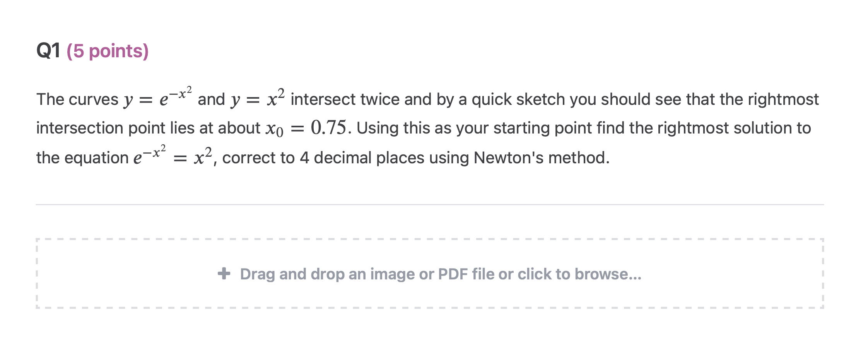Click the (5 points) label
The height and width of the screenshot is (363, 868).
click(x=107, y=50)
